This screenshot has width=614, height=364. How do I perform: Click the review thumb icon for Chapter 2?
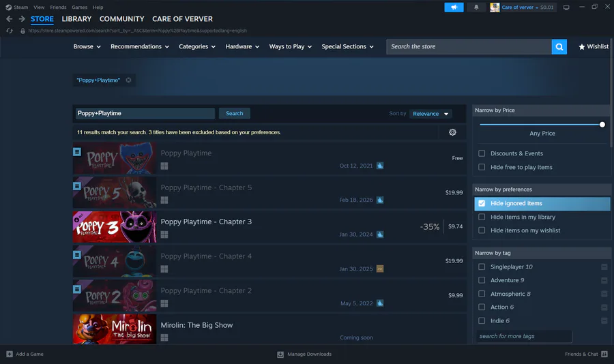click(x=380, y=303)
